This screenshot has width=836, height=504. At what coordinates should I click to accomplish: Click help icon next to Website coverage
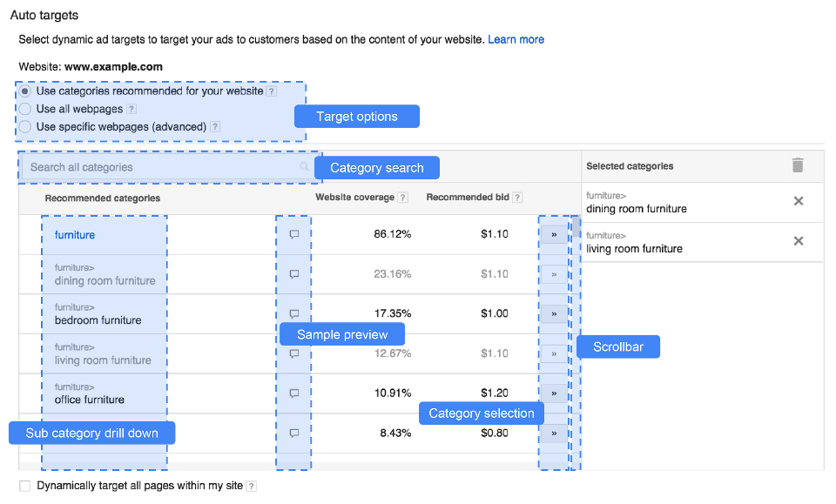pyautogui.click(x=402, y=198)
